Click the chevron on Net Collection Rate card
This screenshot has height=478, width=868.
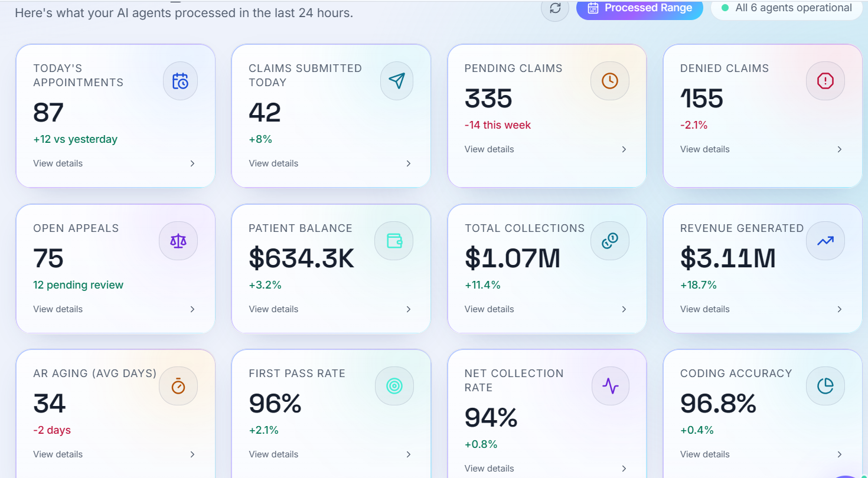(x=624, y=469)
